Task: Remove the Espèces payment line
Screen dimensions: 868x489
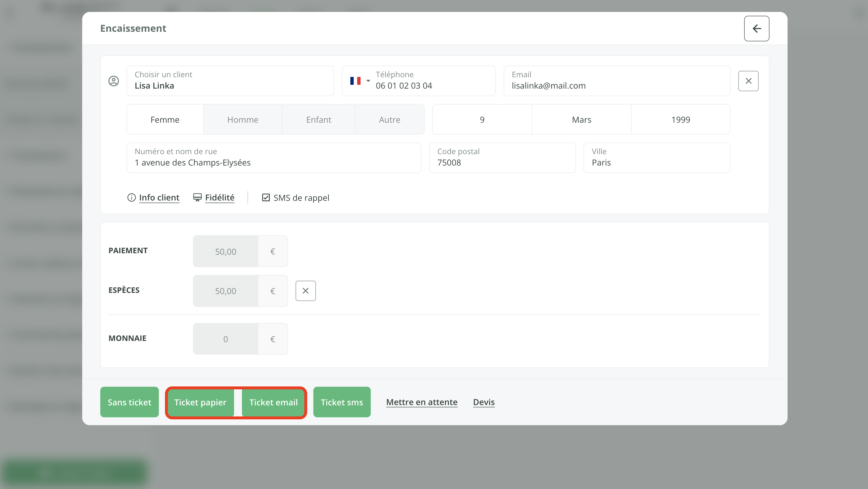Action: [305, 291]
